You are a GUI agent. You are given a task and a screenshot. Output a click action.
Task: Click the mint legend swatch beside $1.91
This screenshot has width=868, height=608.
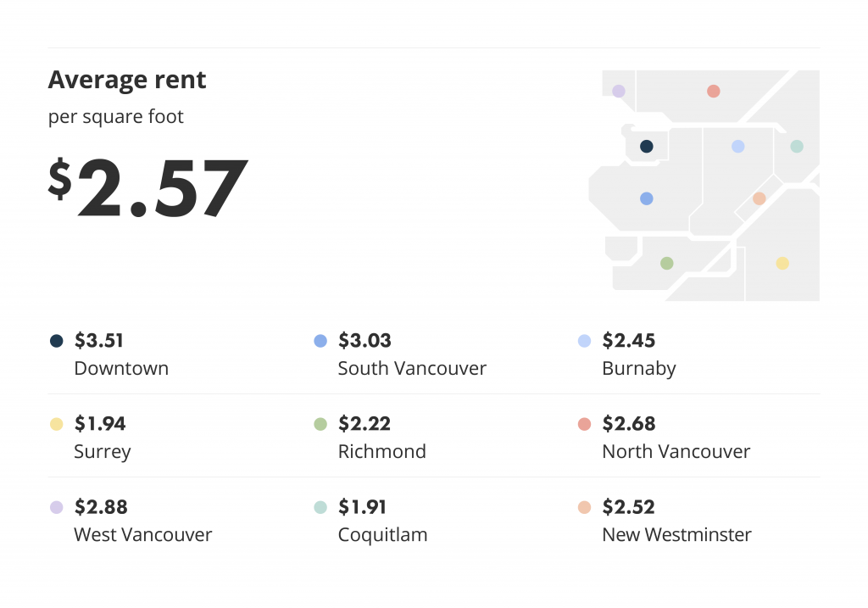pyautogui.click(x=320, y=507)
